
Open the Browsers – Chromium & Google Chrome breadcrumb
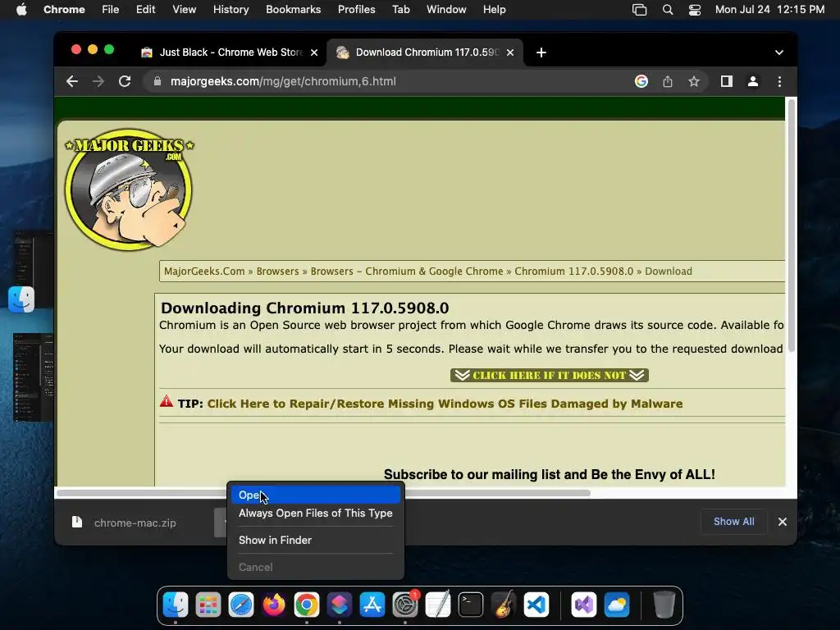pos(407,271)
